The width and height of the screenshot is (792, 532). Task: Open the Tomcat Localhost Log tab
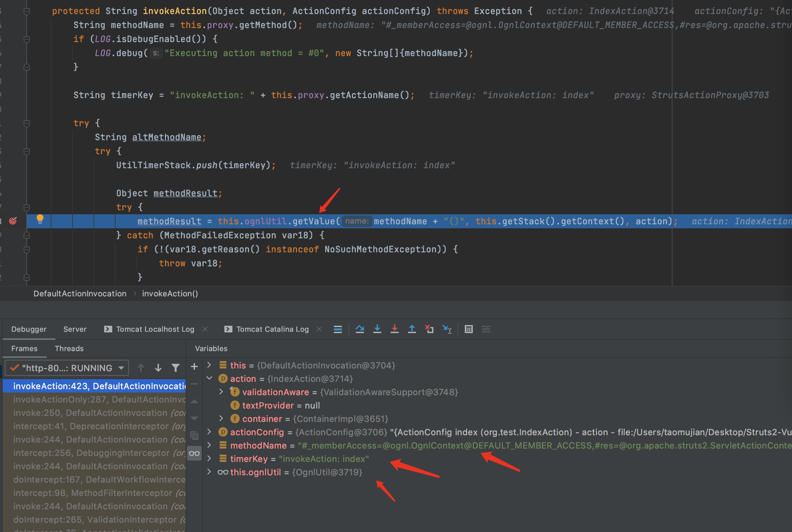[149, 329]
